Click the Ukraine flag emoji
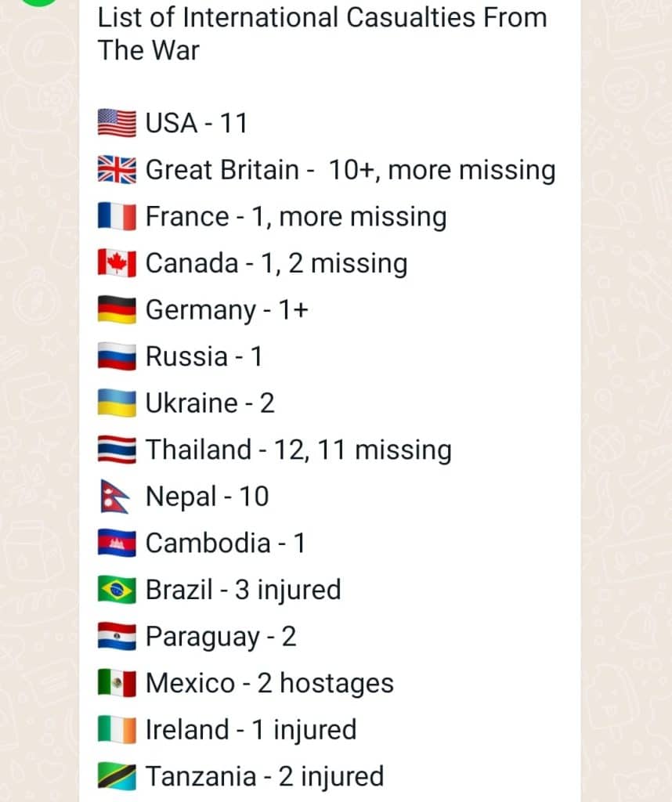The height and width of the screenshot is (802, 672). click(117, 403)
